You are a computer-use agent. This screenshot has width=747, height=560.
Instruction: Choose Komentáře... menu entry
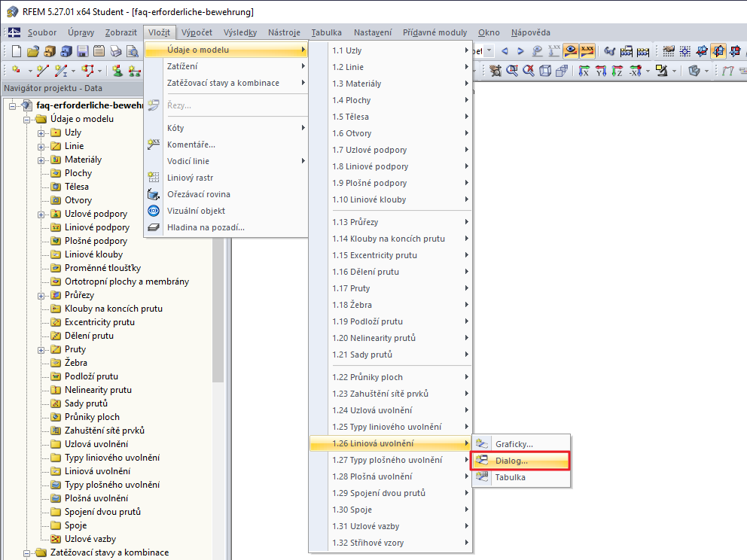click(x=227, y=145)
